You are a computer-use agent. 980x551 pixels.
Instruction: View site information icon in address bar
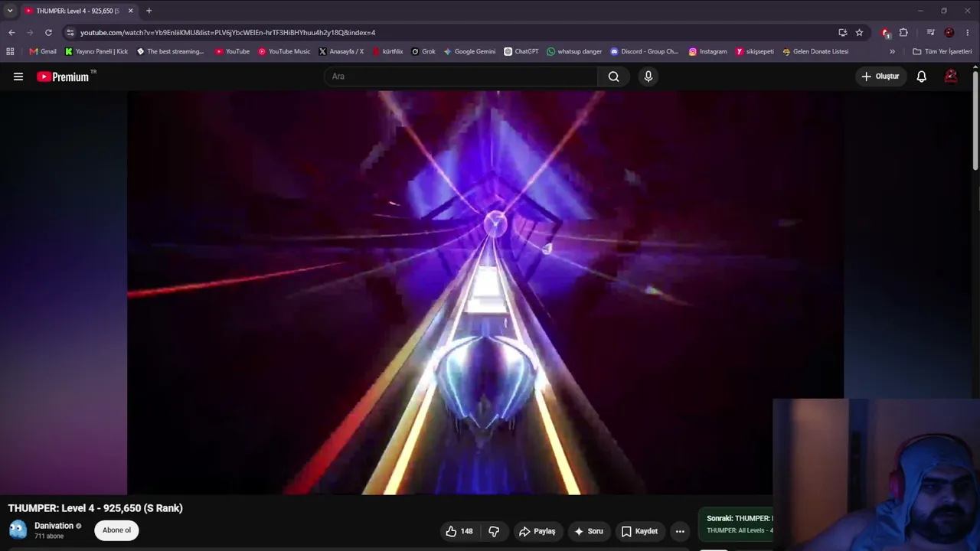click(x=70, y=32)
